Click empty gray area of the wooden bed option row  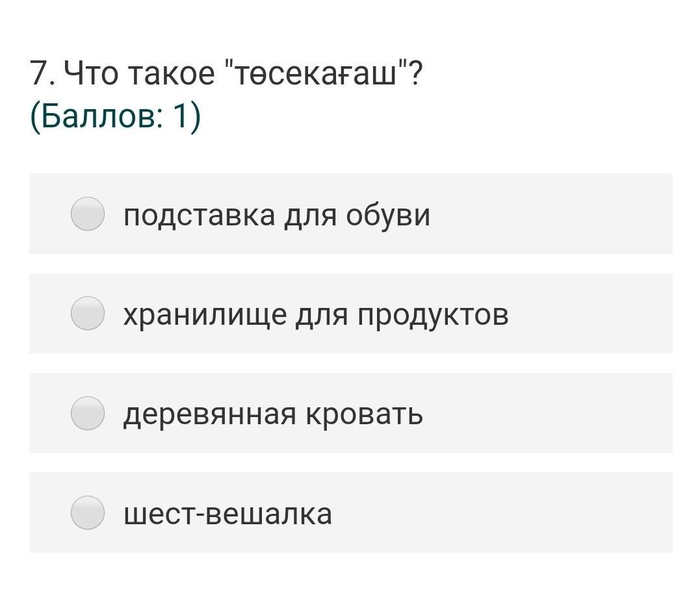point(552,413)
